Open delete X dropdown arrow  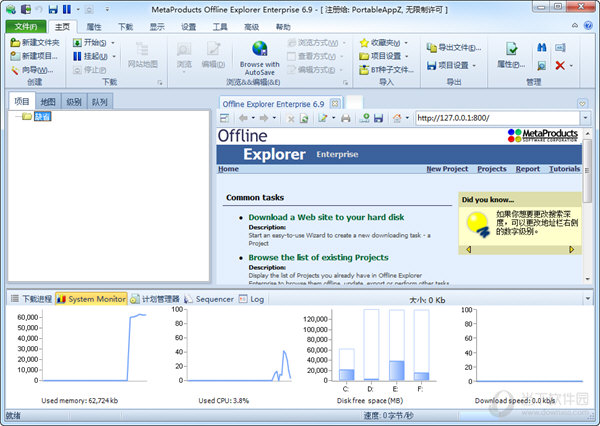coord(571,65)
